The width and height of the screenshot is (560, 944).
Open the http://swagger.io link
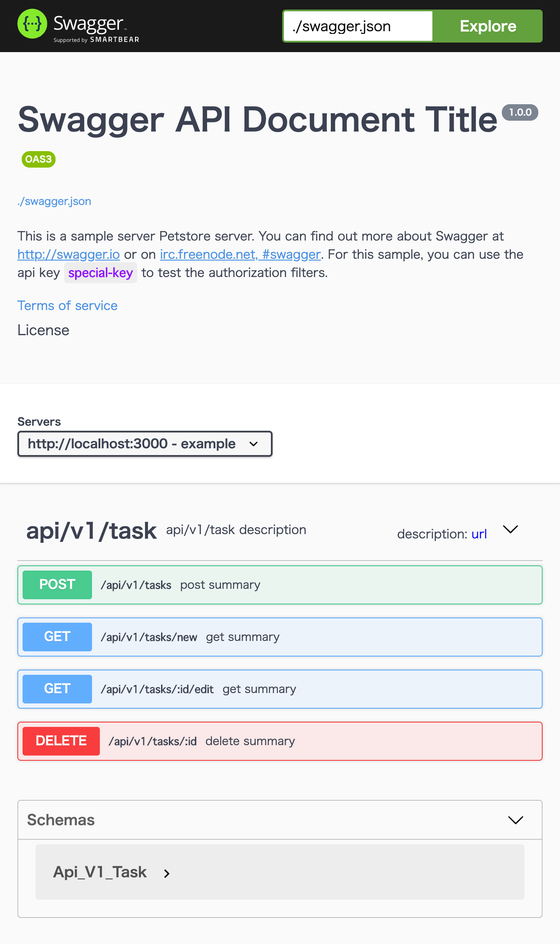click(x=69, y=254)
